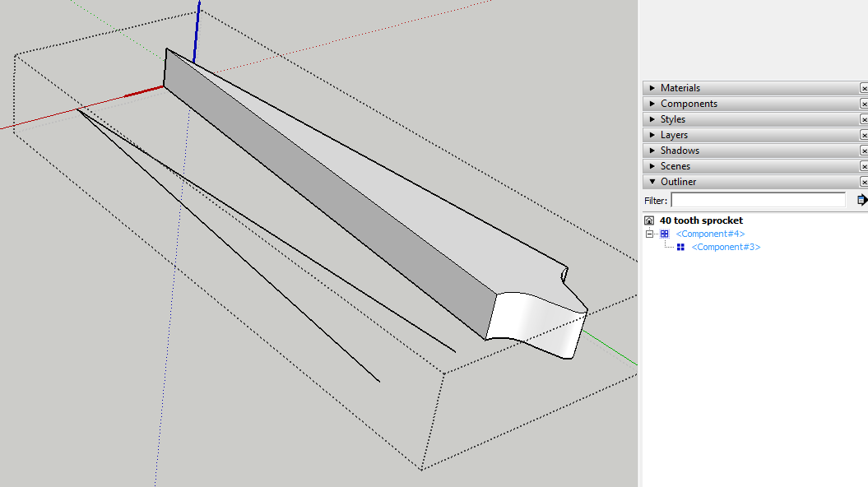Click the Component#4 component icon
The image size is (868, 487).
(665, 234)
